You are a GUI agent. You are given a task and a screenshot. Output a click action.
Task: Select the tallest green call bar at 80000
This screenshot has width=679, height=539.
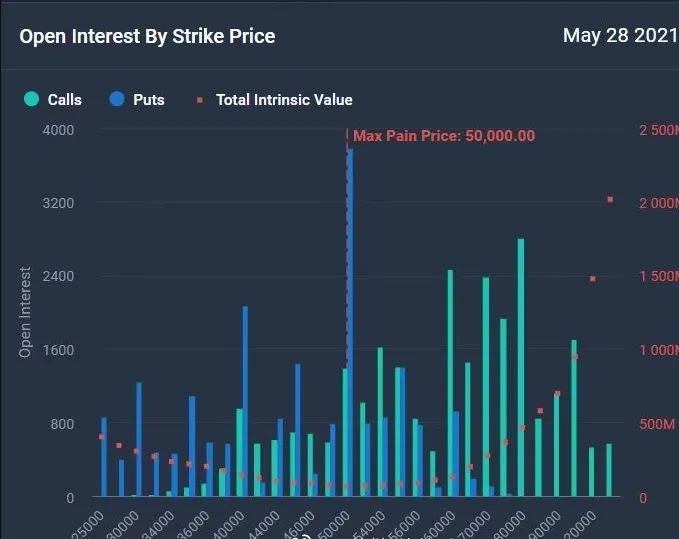(521, 367)
